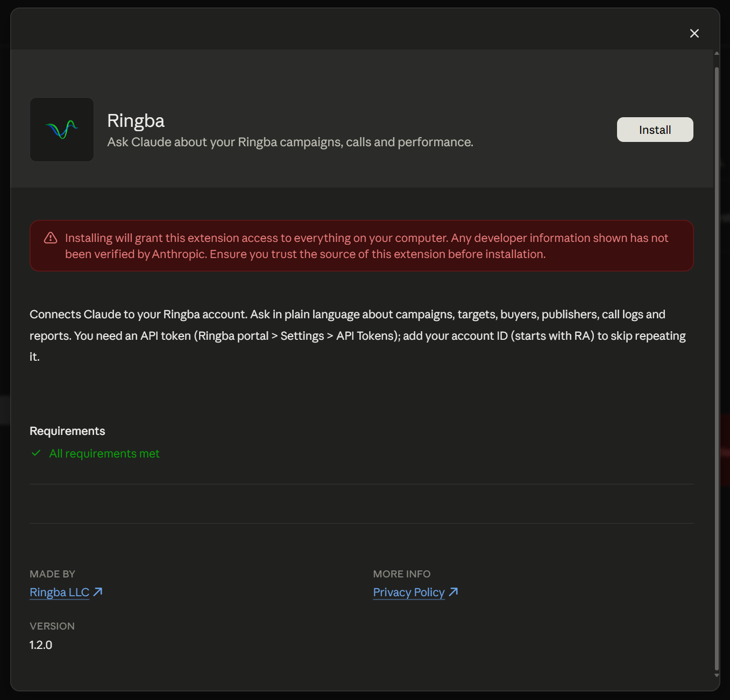Click the 'MADE BY' label
This screenshot has height=700, width=730.
click(x=52, y=574)
